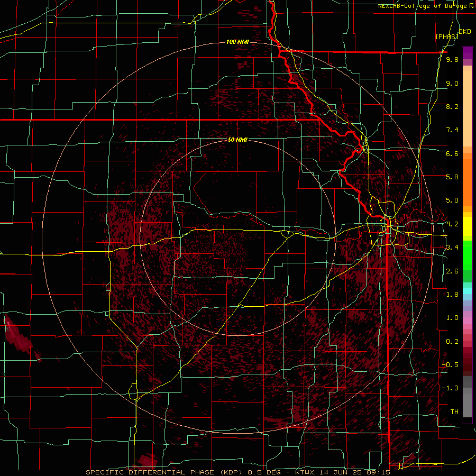
Task: Click the "7.4" value on the color scale
Action: [452, 130]
